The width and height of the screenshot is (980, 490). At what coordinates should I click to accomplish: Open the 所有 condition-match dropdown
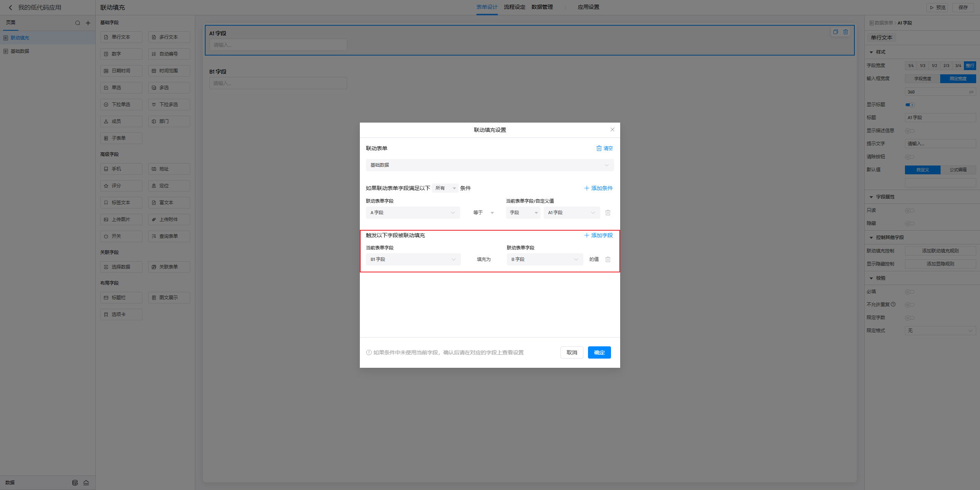tap(445, 188)
